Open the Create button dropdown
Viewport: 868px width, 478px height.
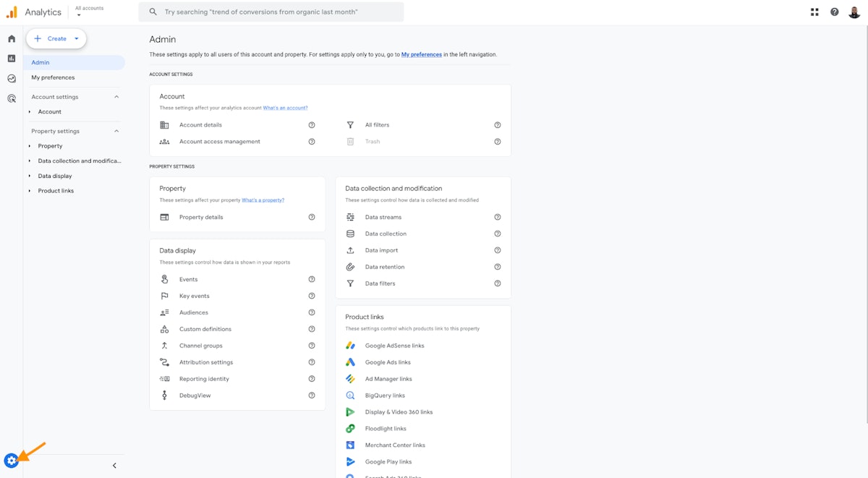[x=77, y=39]
